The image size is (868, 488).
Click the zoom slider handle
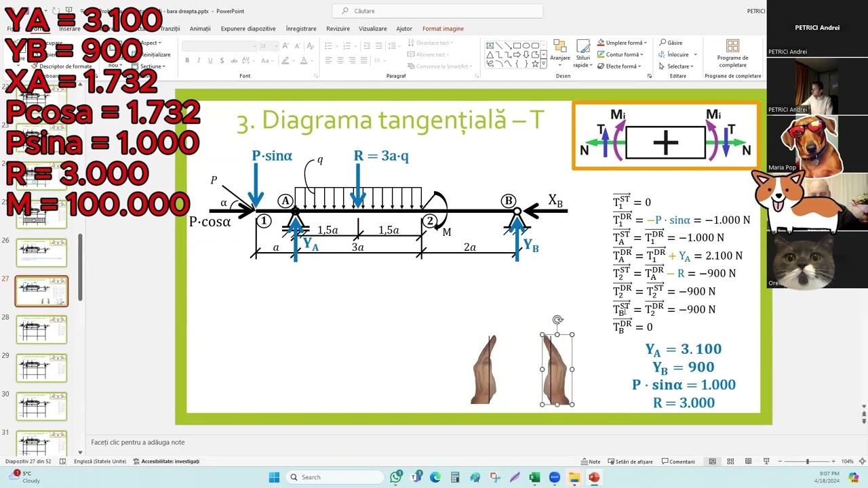[808, 462]
